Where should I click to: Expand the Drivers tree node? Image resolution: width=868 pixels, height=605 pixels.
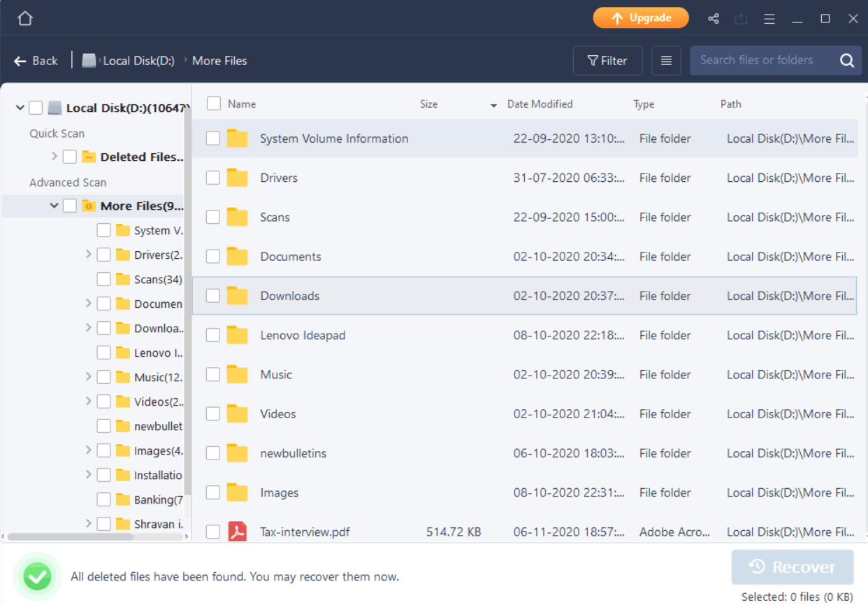pos(88,255)
